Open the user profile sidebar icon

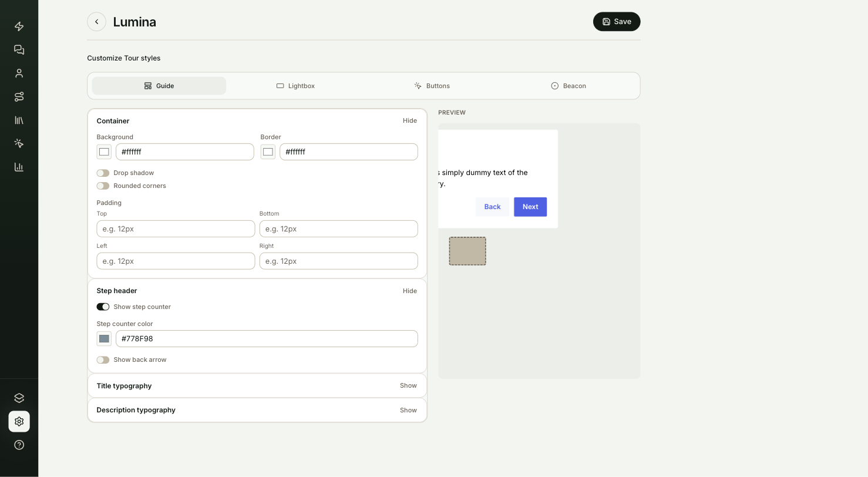coord(19,73)
